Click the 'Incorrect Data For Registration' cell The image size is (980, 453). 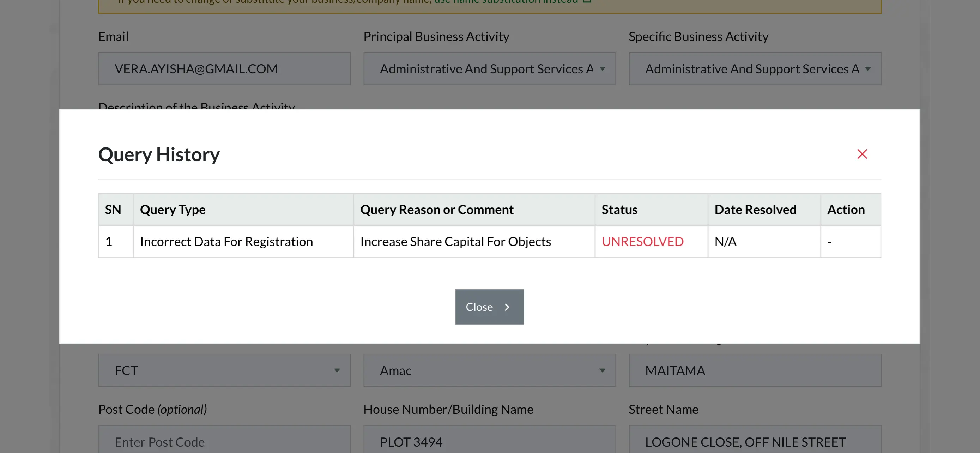tap(243, 242)
